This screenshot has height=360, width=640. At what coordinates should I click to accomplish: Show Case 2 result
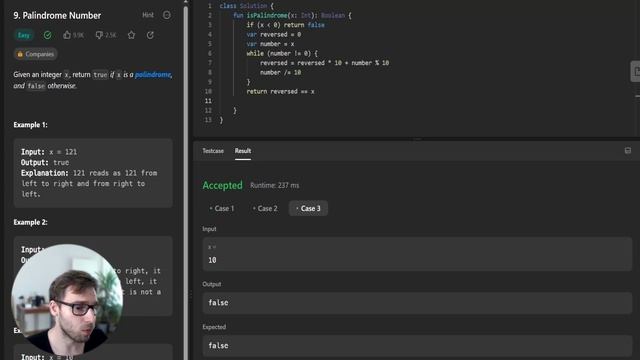click(x=265, y=209)
